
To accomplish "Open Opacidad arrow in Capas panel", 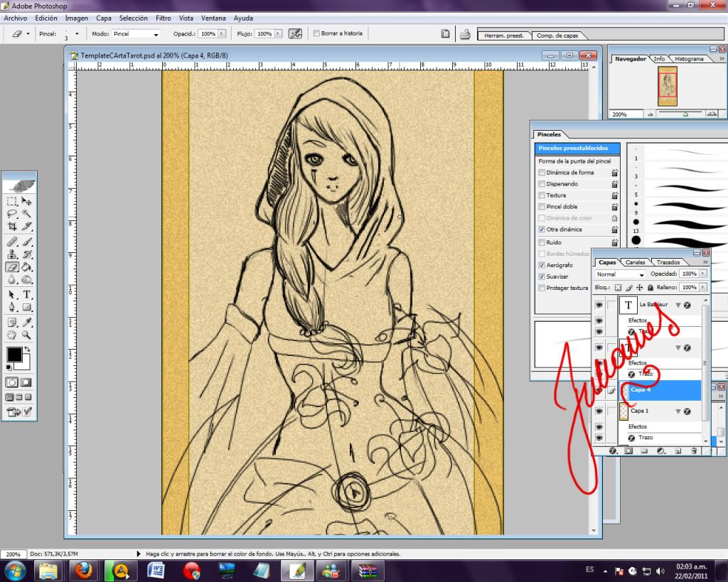I will pyautogui.click(x=703, y=274).
